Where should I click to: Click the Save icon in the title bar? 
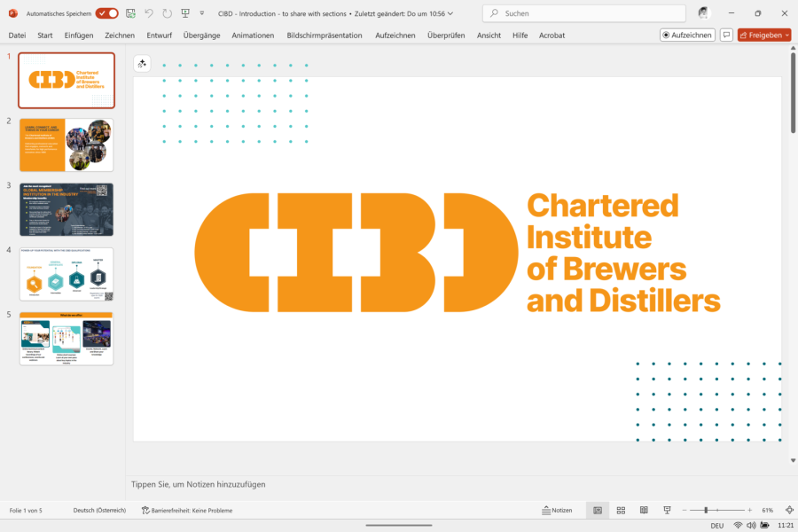pos(131,13)
